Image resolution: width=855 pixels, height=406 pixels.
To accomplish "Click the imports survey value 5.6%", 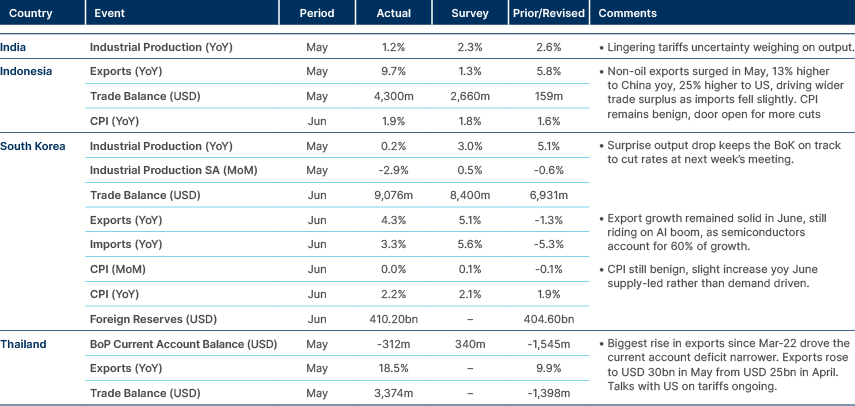I will (469, 245).
